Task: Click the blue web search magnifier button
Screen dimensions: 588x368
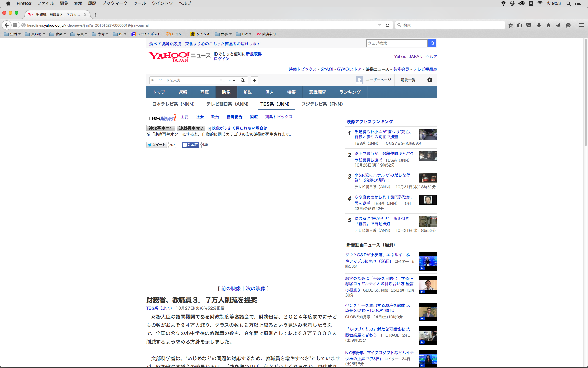Action: [x=432, y=43]
